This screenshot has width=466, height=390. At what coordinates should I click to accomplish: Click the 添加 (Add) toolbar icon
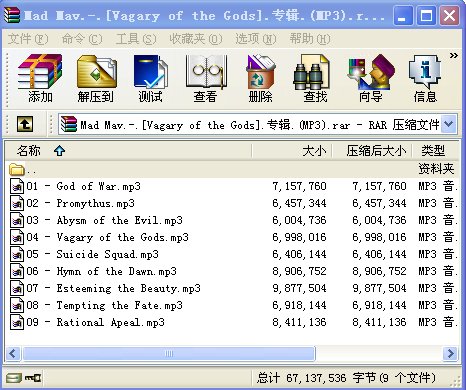click(40, 78)
